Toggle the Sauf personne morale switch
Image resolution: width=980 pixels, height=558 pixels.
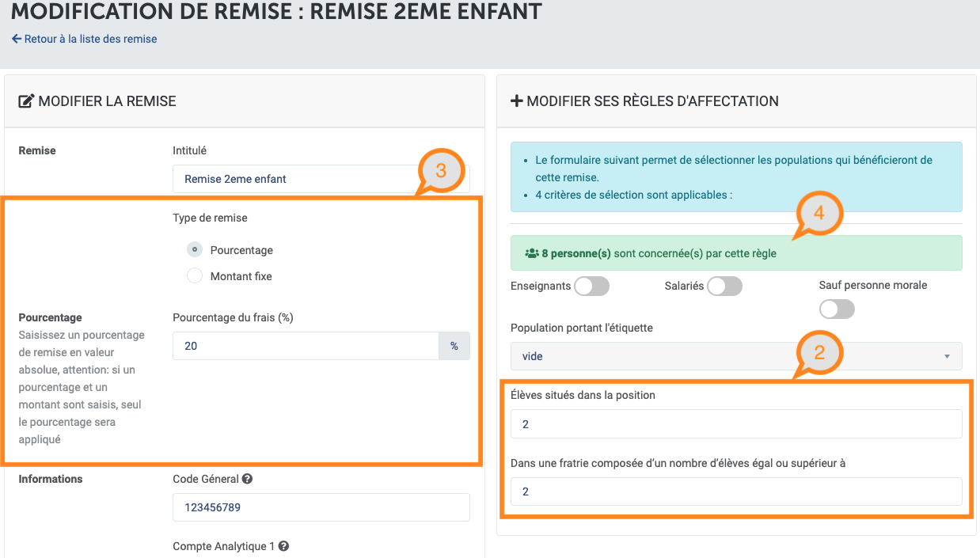(x=838, y=309)
